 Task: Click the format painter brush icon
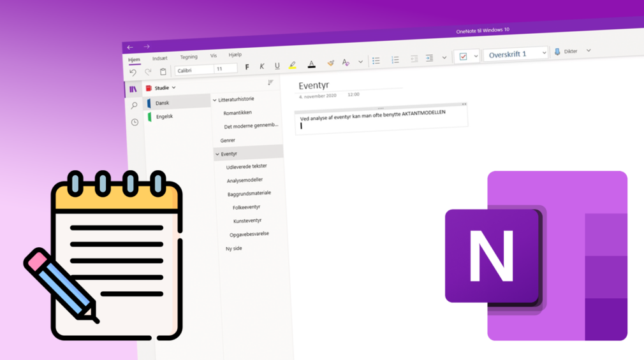click(330, 63)
